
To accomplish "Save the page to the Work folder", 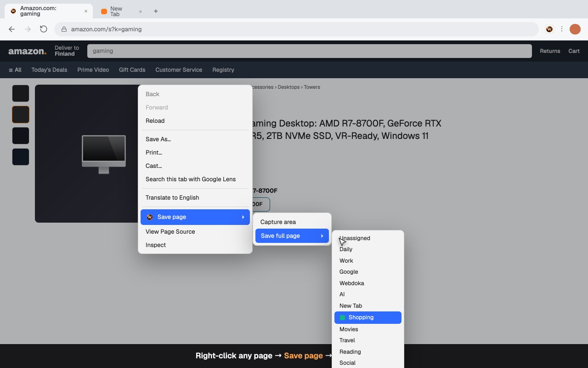I will tap(368, 261).
